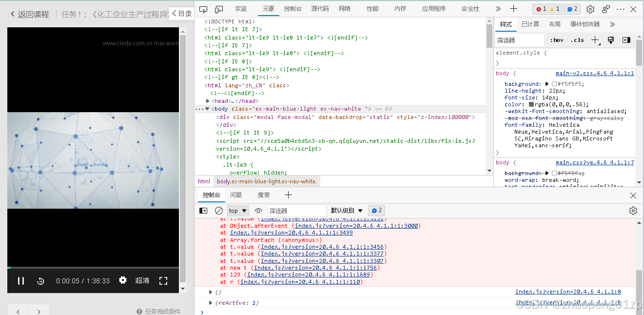Rewind the video 10 seconds
The width and height of the screenshot is (644, 315).
coord(41,281)
